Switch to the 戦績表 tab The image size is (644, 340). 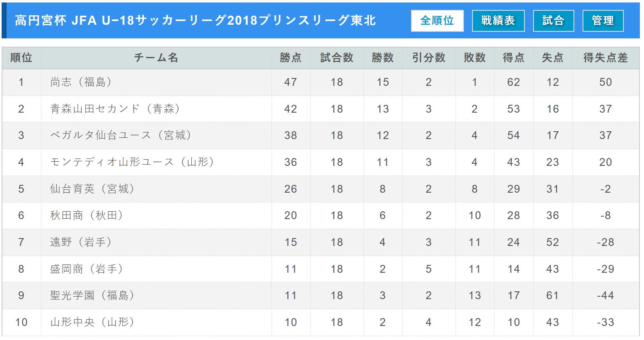[498, 21]
